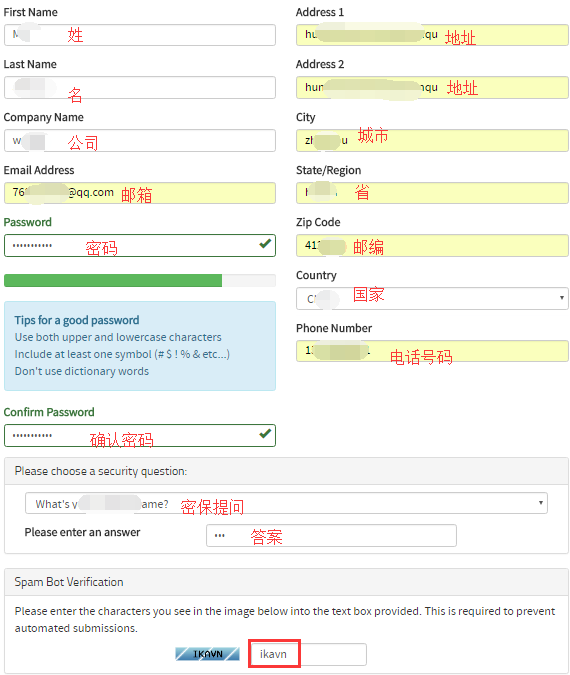Click the Country dropdown arrow

561,298
